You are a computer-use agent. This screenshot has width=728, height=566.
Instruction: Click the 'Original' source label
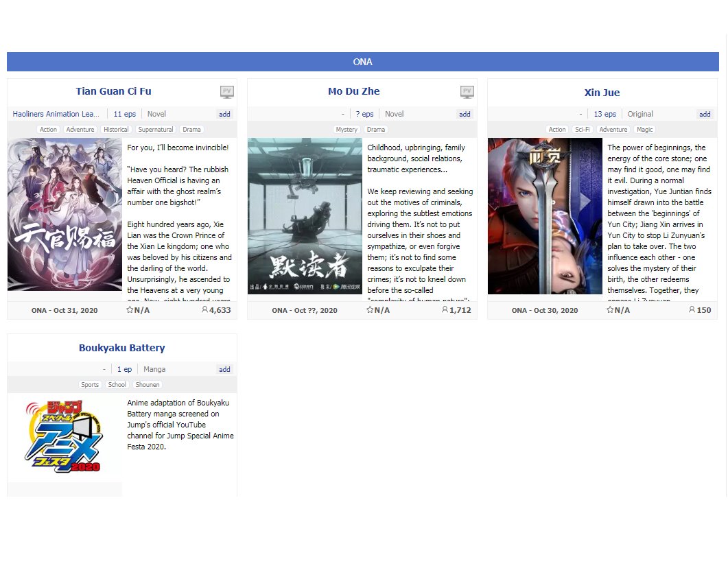(640, 114)
